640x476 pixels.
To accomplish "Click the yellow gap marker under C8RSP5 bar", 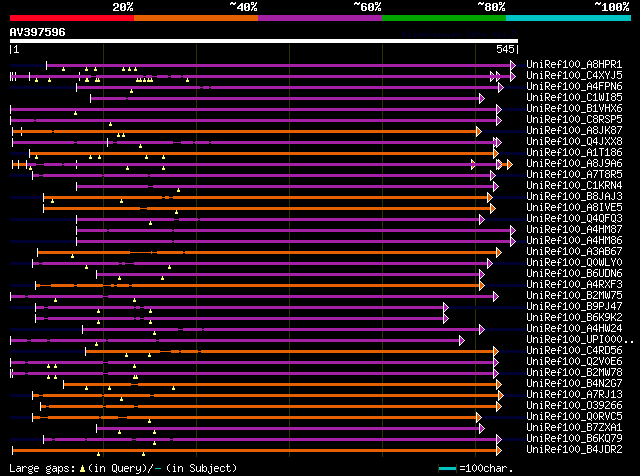I will [110, 124].
